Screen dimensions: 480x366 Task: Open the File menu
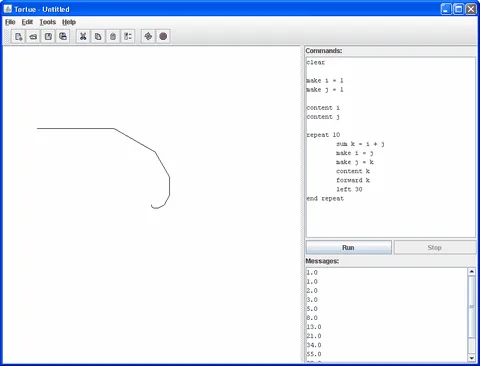pos(10,22)
